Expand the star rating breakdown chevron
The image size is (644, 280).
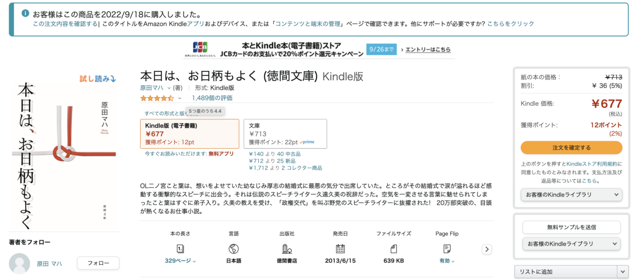(180, 98)
